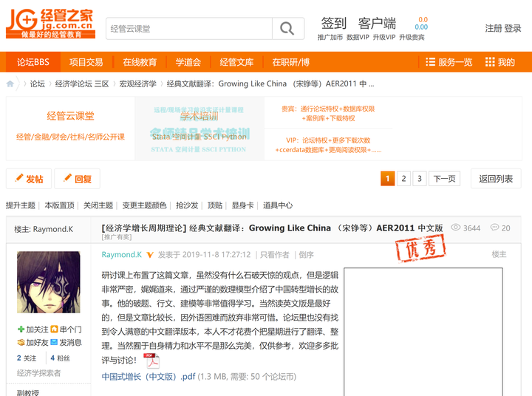Image resolution: width=532 pixels, height=396 pixels.
Task: Click the 经管云课堂 search field
Action: pos(189,29)
